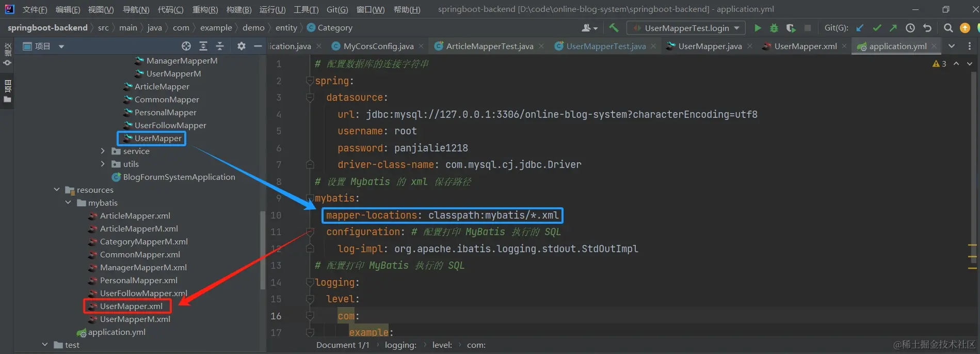This screenshot has height=354, width=980.
Task: Update project via Git blue arrow
Action: point(860,28)
